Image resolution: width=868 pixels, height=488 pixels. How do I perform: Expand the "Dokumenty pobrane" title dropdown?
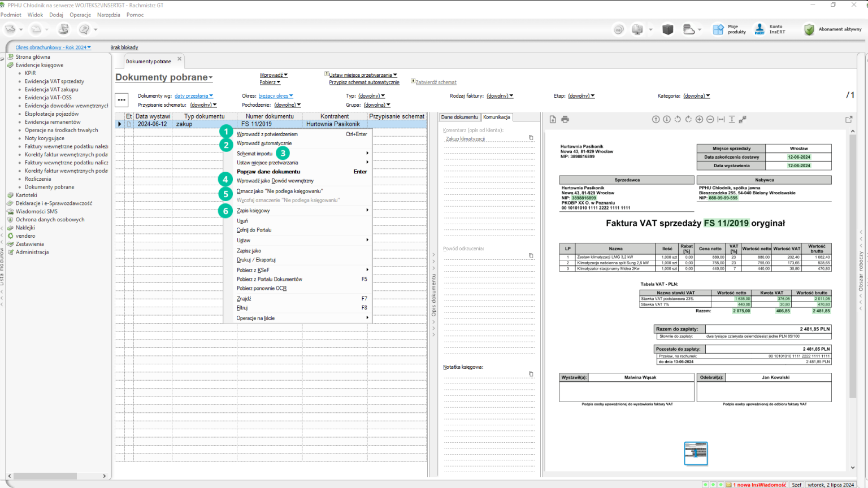tap(164, 77)
